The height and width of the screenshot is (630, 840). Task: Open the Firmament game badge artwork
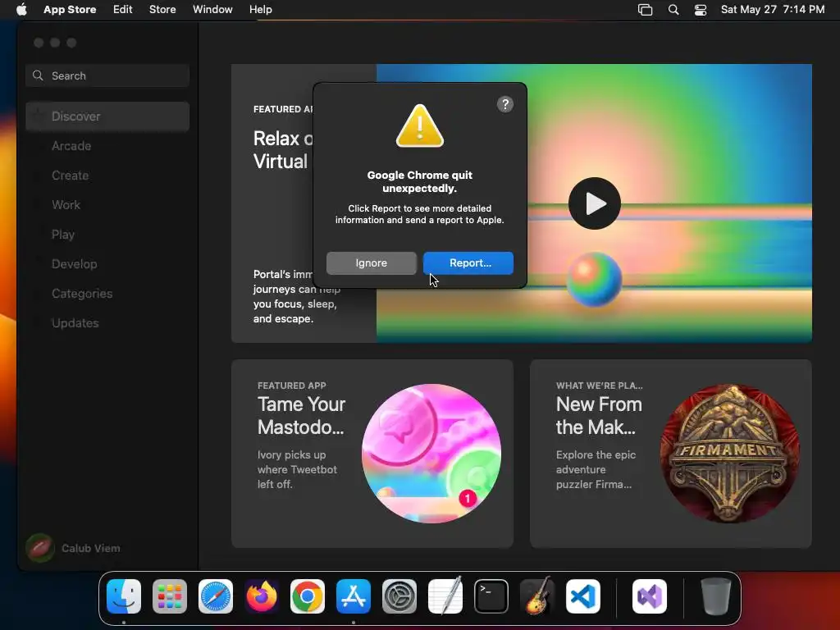[729, 454]
